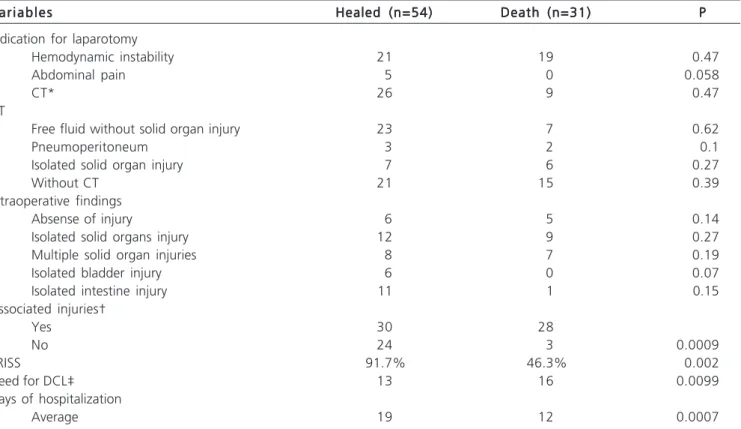The height and width of the screenshot is (429, 741).
Task: Click the P column header
Action: [x=702, y=12]
